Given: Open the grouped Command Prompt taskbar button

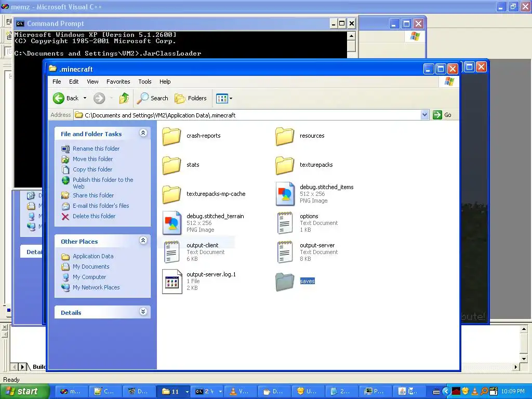Looking at the screenshot, I should (x=208, y=392).
